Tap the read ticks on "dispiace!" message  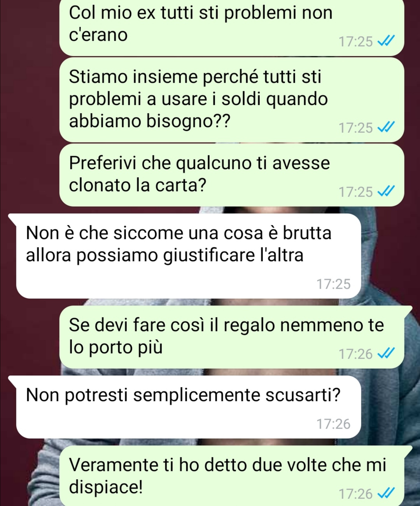click(386, 493)
